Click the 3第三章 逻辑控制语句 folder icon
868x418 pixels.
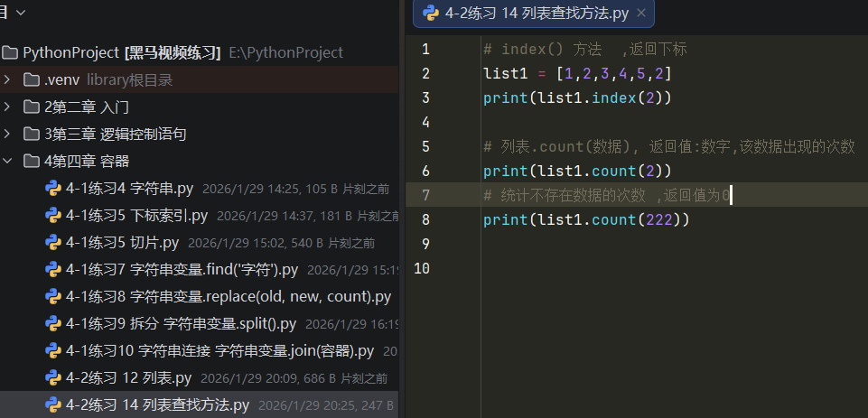pos(31,134)
